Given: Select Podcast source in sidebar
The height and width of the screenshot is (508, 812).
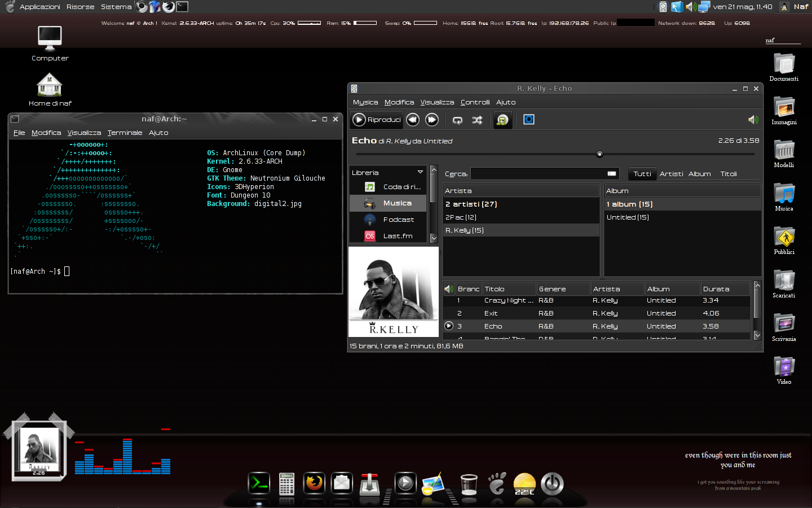Looking at the screenshot, I should pyautogui.click(x=388, y=220).
